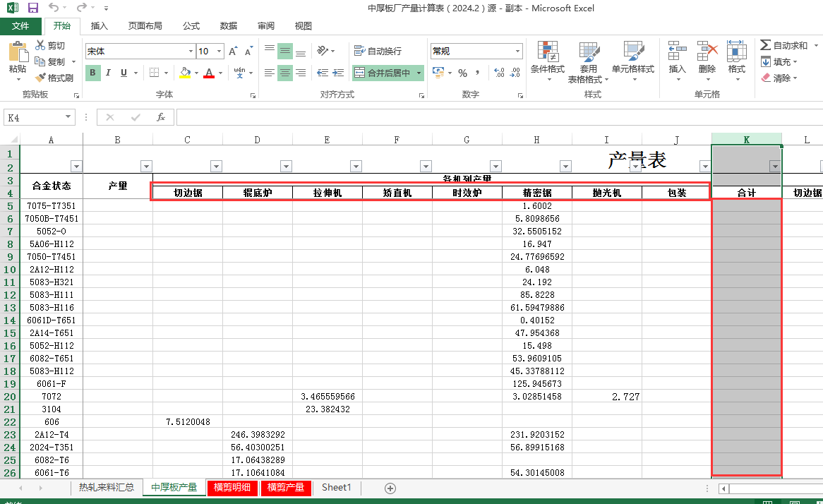Click the Insert Function fx icon

pos(161,117)
